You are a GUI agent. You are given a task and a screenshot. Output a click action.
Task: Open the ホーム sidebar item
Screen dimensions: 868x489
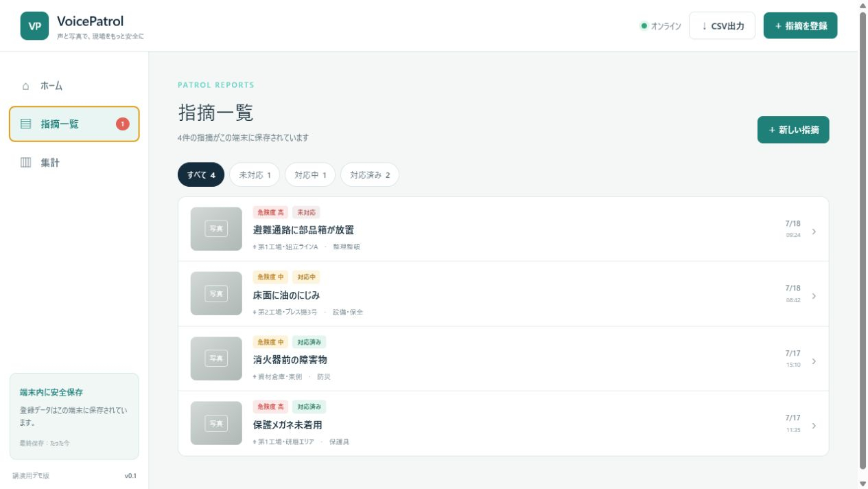click(x=74, y=86)
